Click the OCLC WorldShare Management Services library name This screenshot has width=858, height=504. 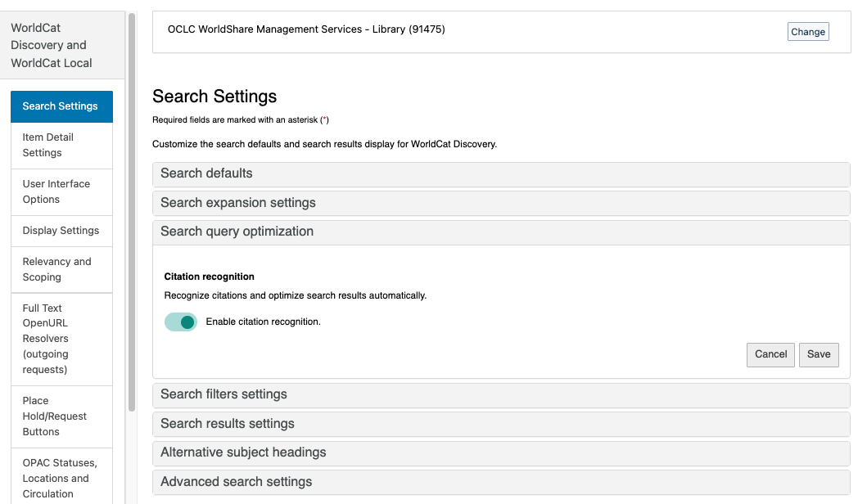[x=306, y=29]
